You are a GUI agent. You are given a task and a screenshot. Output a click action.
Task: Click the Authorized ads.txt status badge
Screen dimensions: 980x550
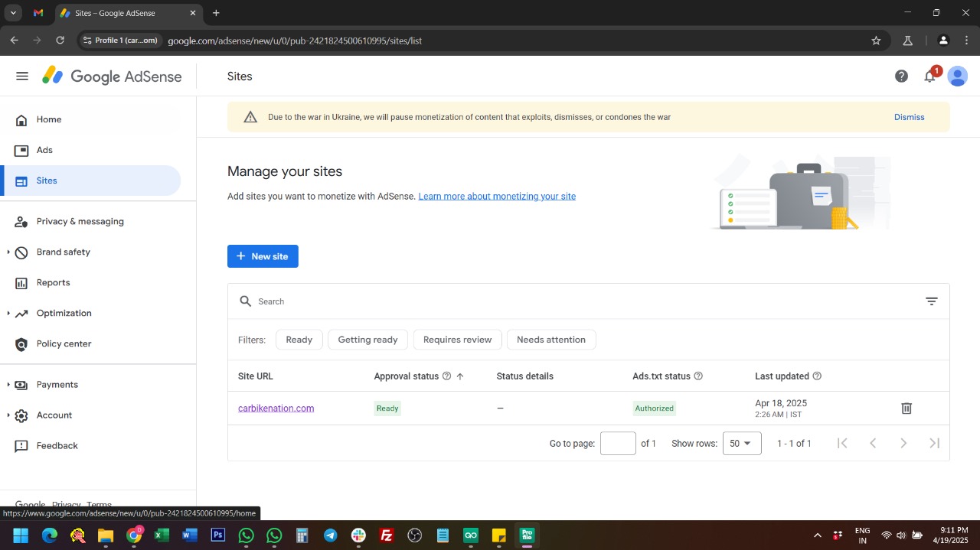click(654, 408)
